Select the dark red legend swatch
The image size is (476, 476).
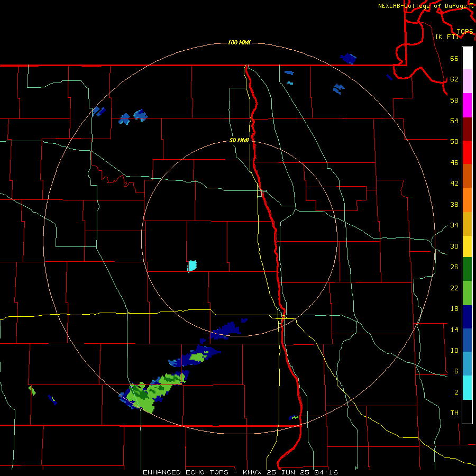467,129
